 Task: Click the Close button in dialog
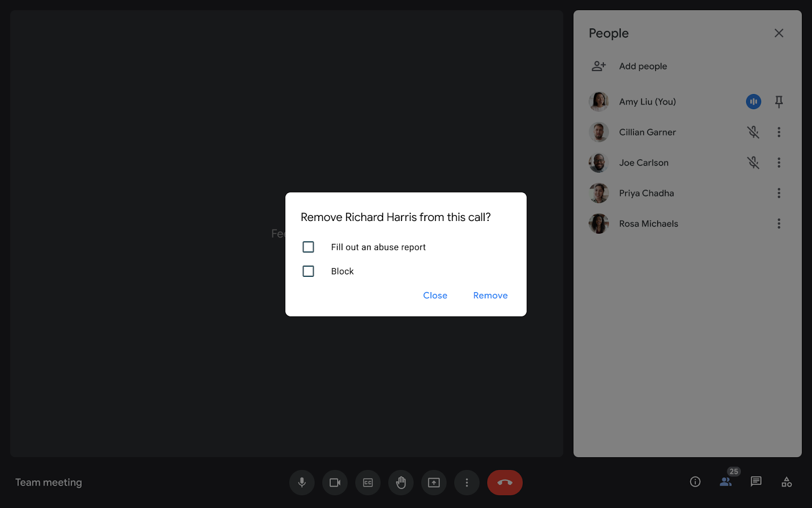pos(435,296)
